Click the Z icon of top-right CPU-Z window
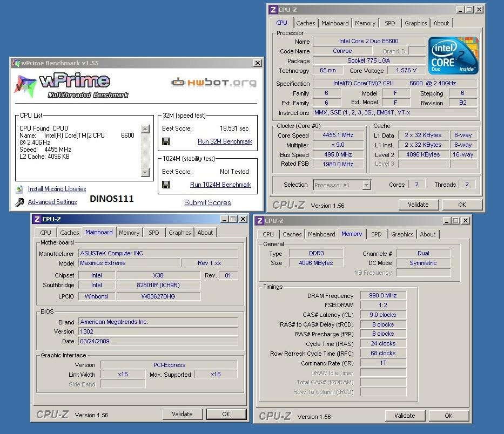Image resolution: width=504 pixels, height=434 pixels. pyautogui.click(x=273, y=10)
